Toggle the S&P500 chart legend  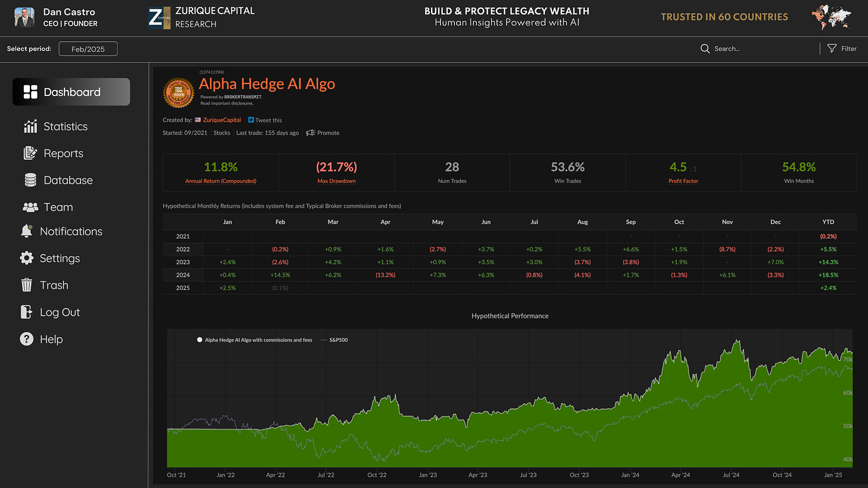pos(334,340)
